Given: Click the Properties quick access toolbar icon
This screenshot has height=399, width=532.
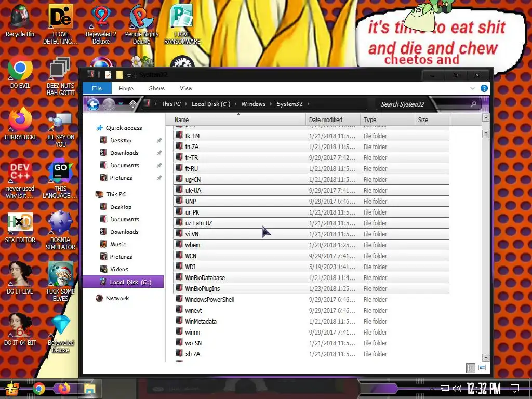Looking at the screenshot, I should [x=108, y=75].
